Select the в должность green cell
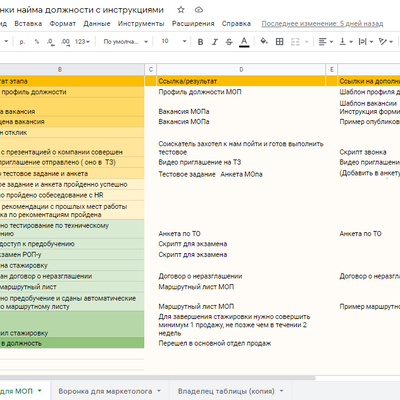The image size is (400, 400). (72, 343)
